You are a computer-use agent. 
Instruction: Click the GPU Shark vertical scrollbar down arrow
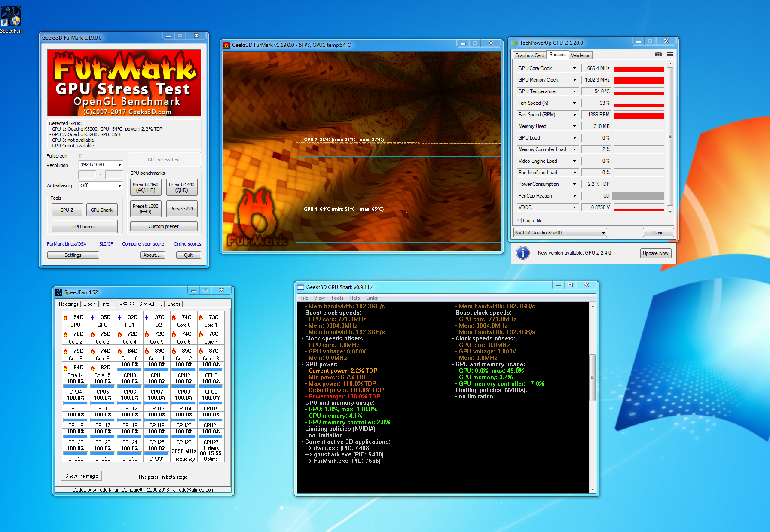[593, 489]
